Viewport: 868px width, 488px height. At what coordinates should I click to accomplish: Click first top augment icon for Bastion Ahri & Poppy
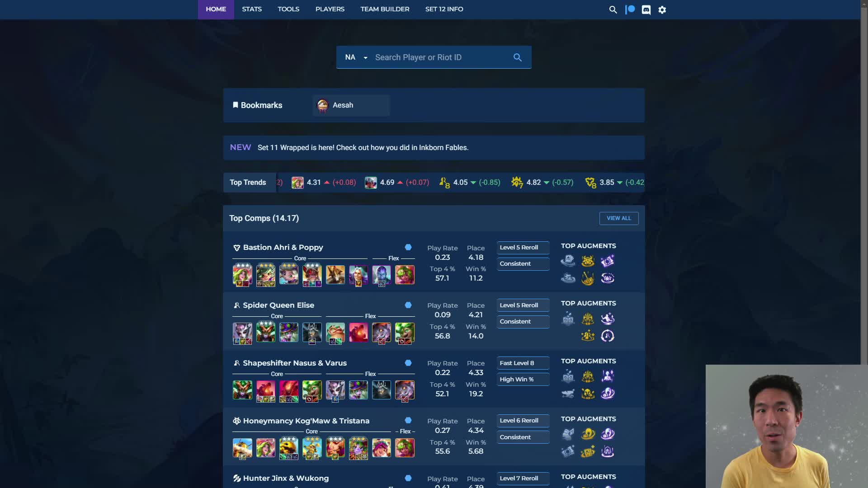point(568,261)
